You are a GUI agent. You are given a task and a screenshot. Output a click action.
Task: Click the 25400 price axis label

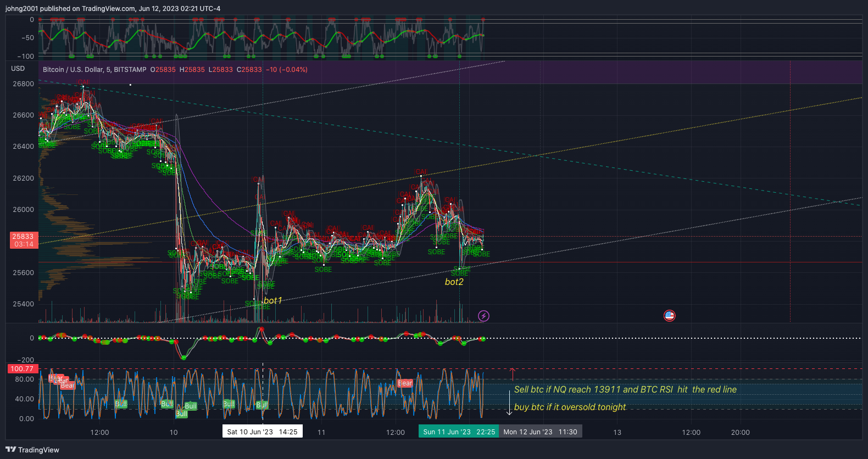coord(23,304)
